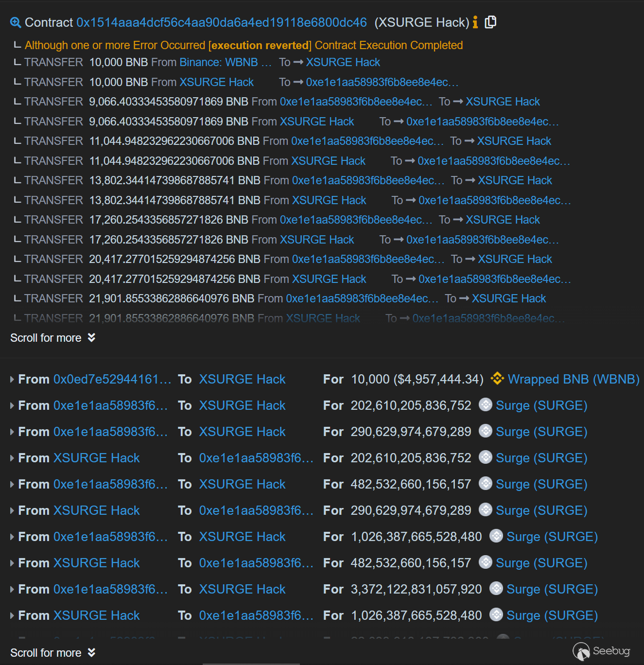Open Surge (SURGE) link for 1,026,387,665,528,480 incoming
Image resolution: width=644 pixels, height=665 pixels.
point(552,537)
